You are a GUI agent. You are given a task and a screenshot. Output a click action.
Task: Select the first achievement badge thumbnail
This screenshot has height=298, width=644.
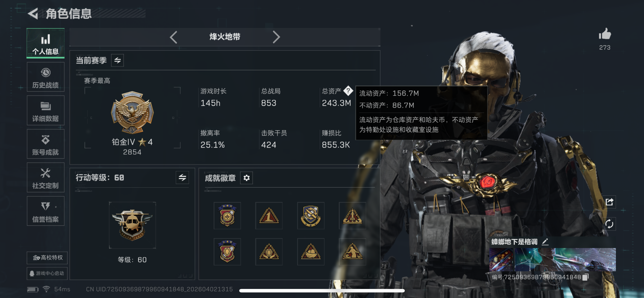[227, 216]
